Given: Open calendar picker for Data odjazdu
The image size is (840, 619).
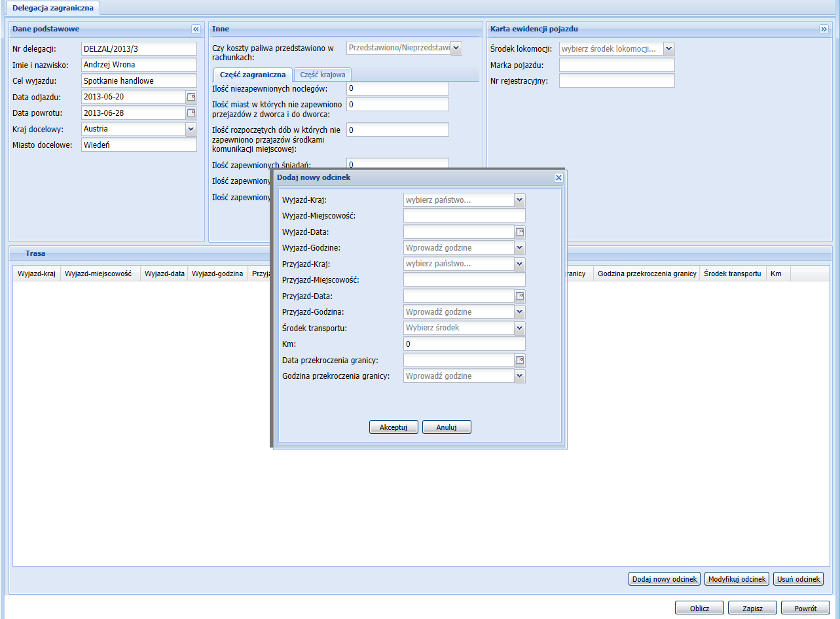Looking at the screenshot, I should coord(191,97).
